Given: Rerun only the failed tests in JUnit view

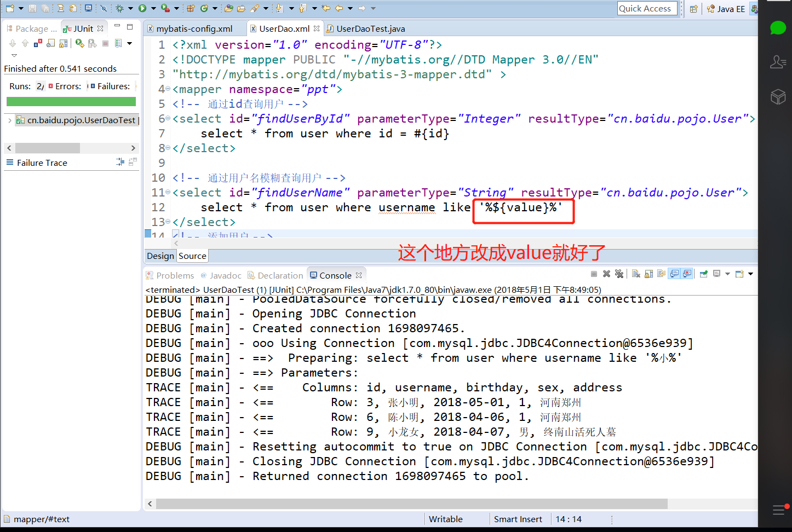Looking at the screenshot, I should tap(92, 43).
